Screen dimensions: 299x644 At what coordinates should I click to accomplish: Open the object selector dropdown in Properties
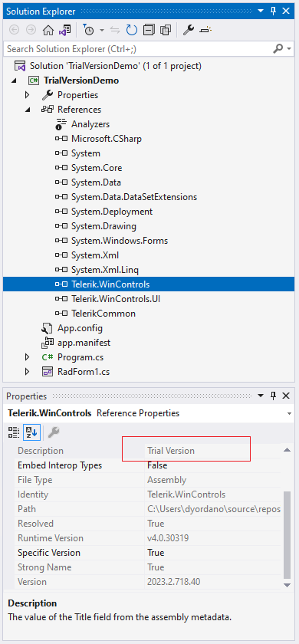pyautogui.click(x=289, y=413)
